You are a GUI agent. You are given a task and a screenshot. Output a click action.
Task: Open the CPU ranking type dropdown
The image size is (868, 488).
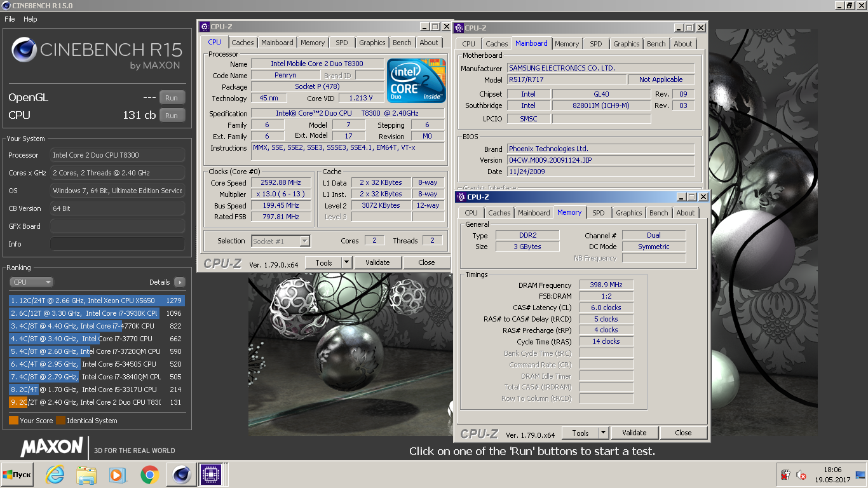31,282
